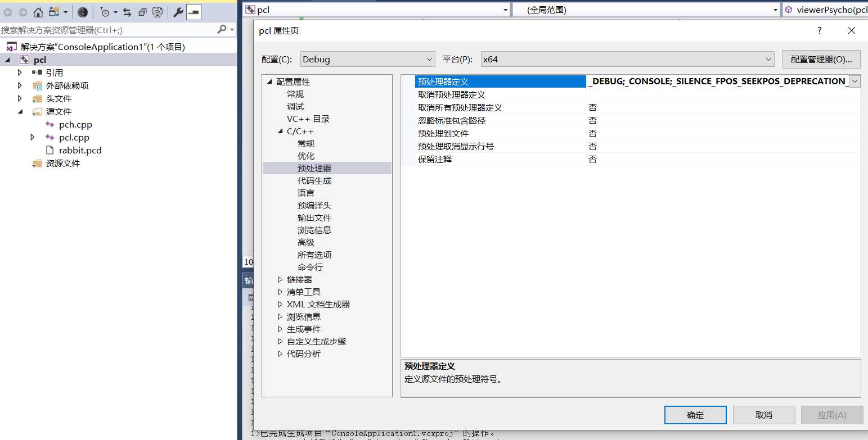Click the 引用 references icon

pos(37,72)
